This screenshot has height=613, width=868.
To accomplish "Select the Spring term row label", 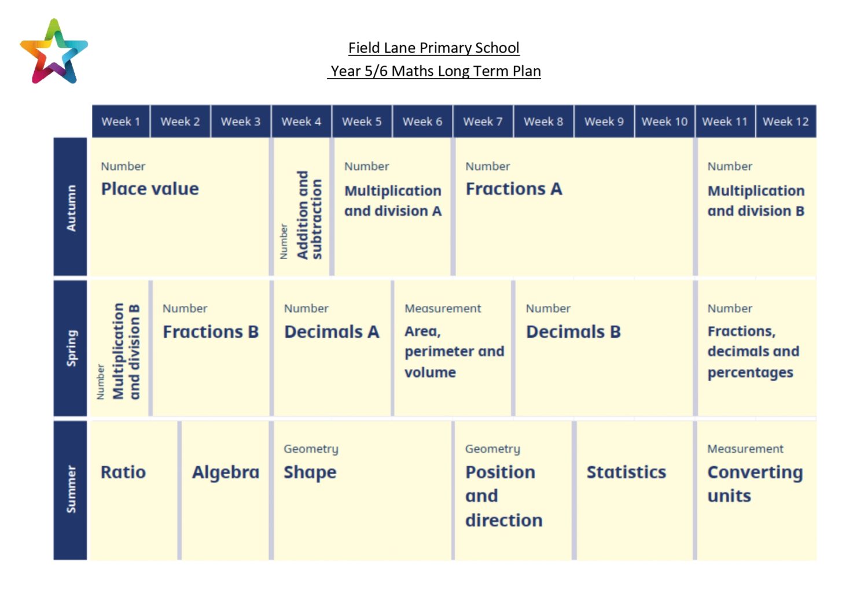I will tap(71, 348).
